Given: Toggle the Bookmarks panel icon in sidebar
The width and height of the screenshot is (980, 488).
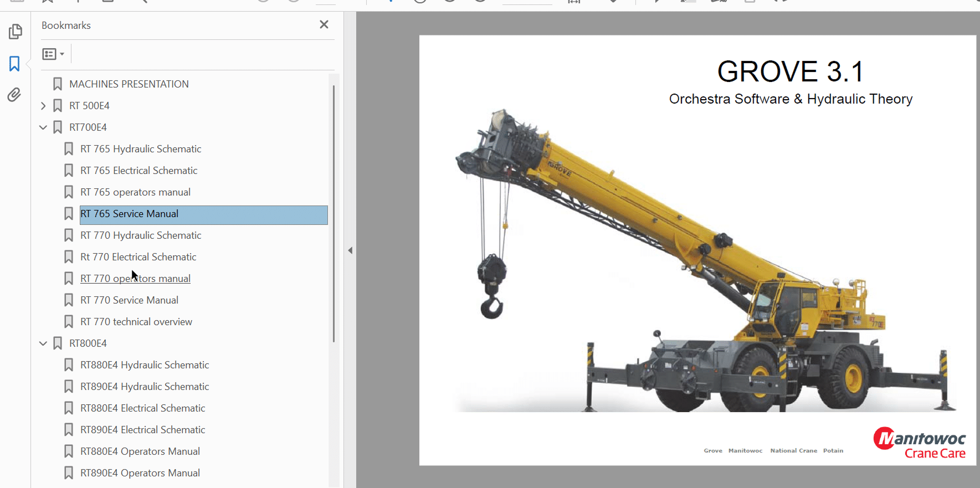Looking at the screenshot, I should click(14, 64).
